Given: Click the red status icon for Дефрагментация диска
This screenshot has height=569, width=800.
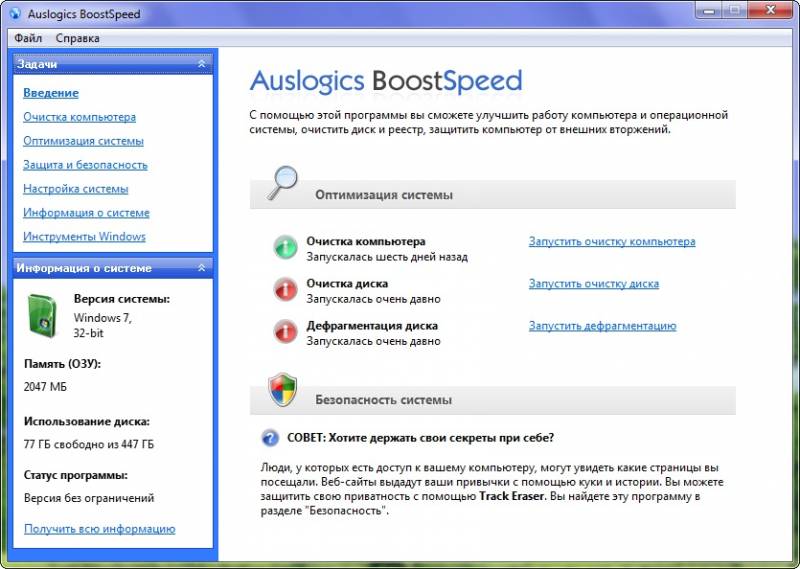Looking at the screenshot, I should tap(285, 332).
